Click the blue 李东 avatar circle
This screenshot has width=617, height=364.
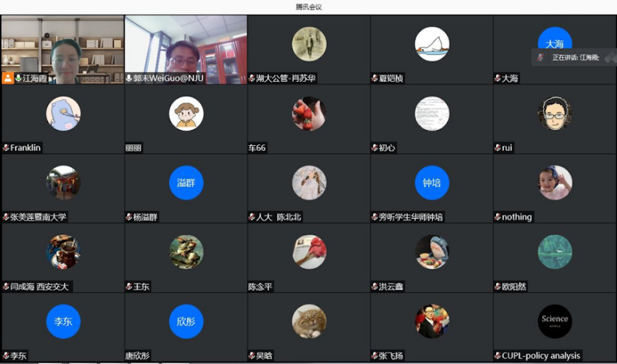[x=63, y=321]
